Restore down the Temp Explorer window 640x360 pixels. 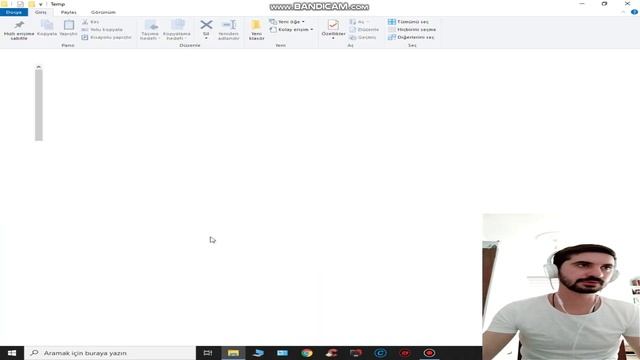point(604,4)
